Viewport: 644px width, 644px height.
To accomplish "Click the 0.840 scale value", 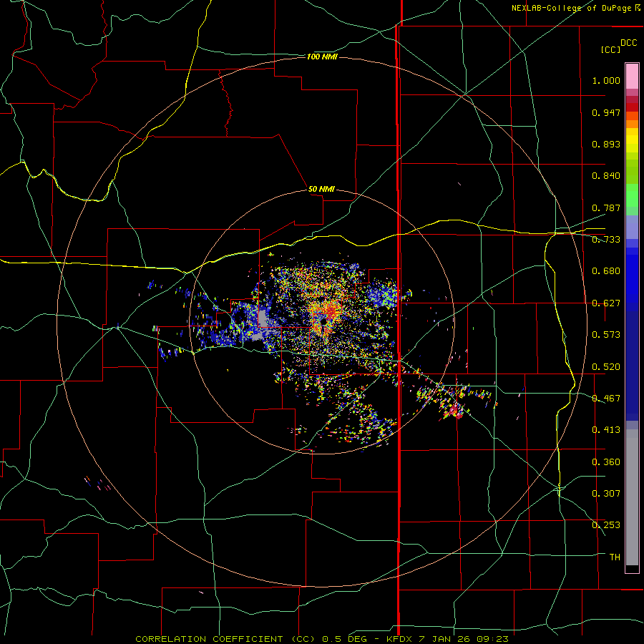I will (x=606, y=176).
